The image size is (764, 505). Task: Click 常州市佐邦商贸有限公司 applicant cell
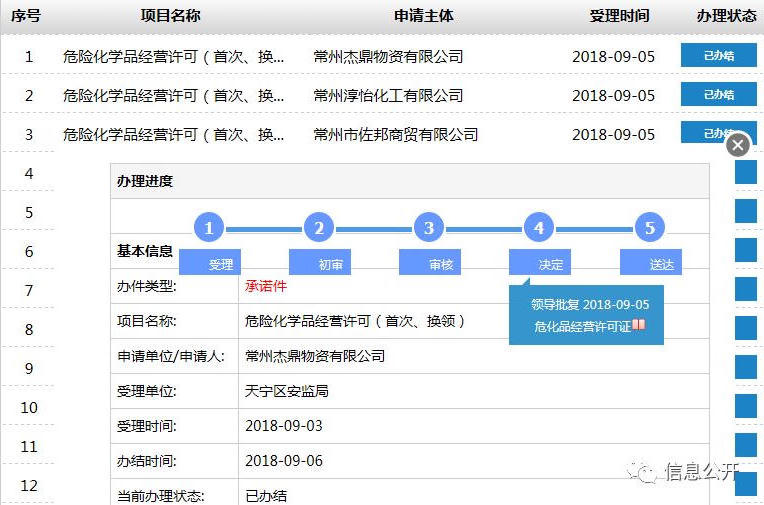(x=396, y=135)
